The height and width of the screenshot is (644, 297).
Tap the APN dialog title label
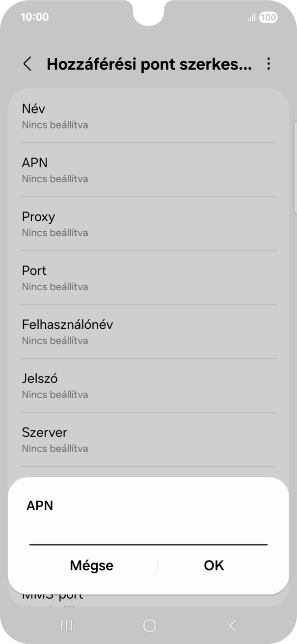click(41, 506)
